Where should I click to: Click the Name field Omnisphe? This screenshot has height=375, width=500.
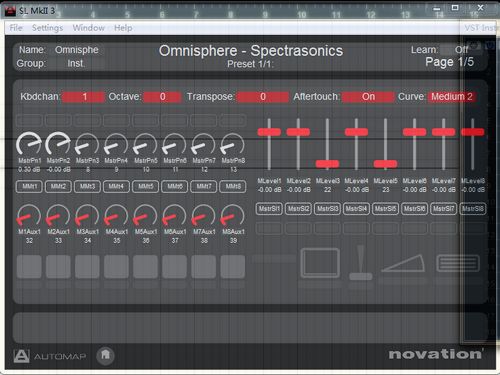77,50
